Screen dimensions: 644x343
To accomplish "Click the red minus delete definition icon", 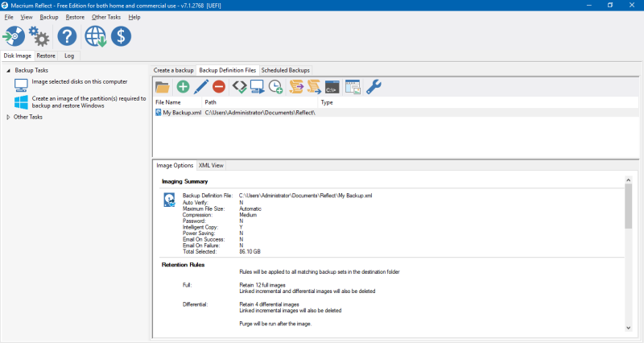I will (219, 86).
